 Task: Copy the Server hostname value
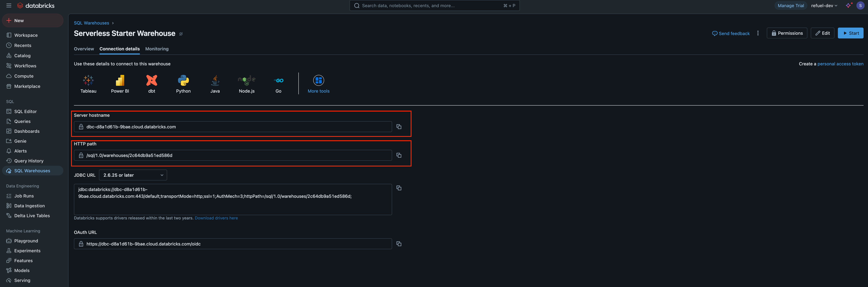(x=399, y=127)
